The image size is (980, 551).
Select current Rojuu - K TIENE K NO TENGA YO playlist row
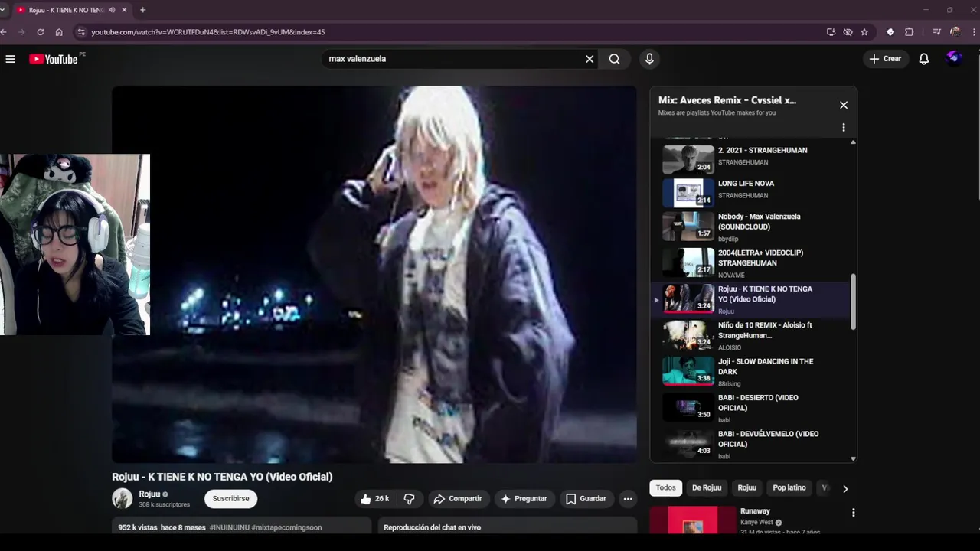coord(750,300)
